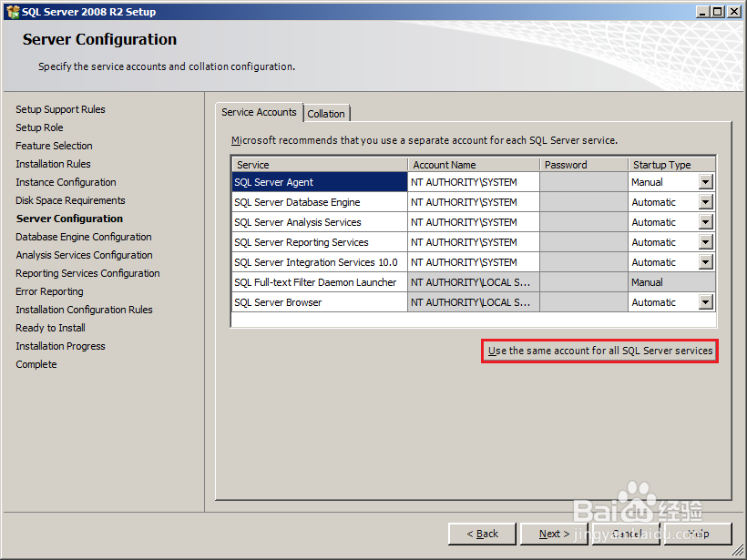The width and height of the screenshot is (747, 560).
Task: Click account name for Analysis Services
Action: pyautogui.click(x=474, y=222)
